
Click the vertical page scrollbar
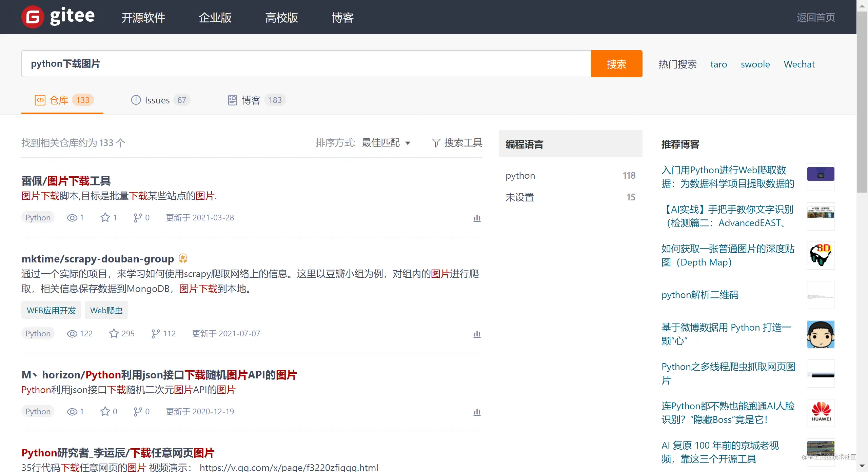pyautogui.click(x=862, y=102)
